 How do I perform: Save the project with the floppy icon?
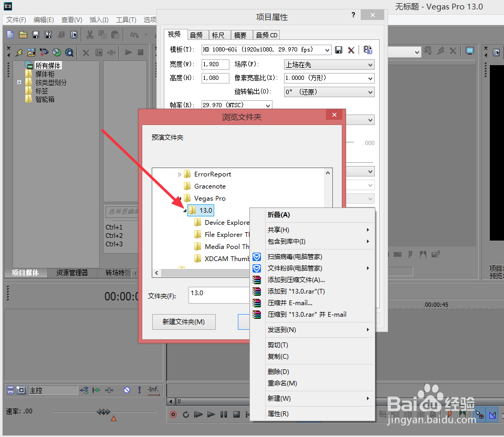pyautogui.click(x=36, y=35)
